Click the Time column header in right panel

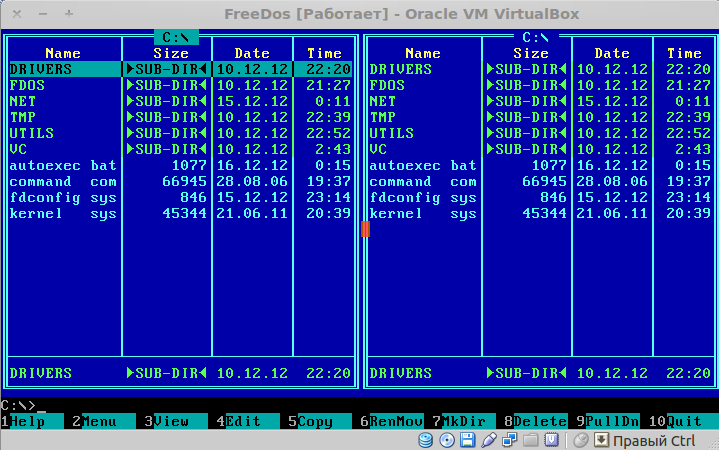(x=684, y=53)
